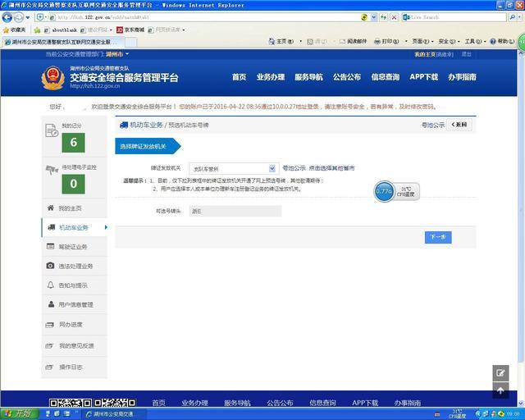Open the 号池公示 link in header
This screenshot has width=525, height=420.
[x=433, y=125]
